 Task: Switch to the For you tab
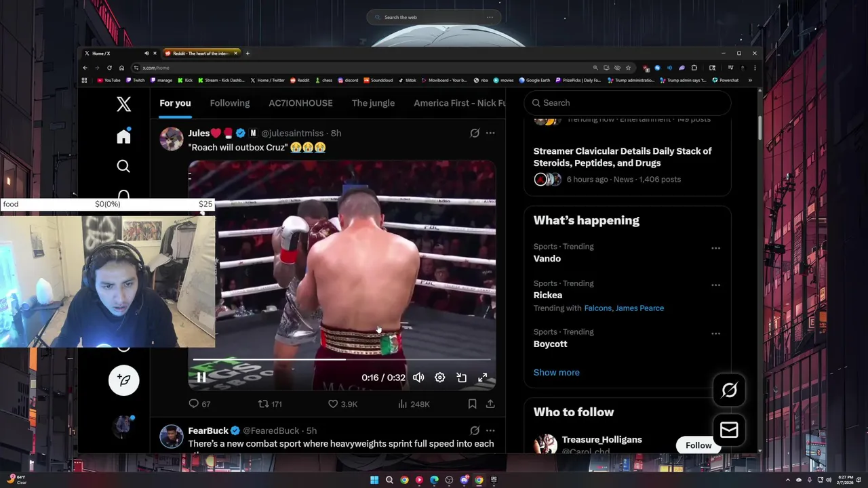click(x=175, y=103)
